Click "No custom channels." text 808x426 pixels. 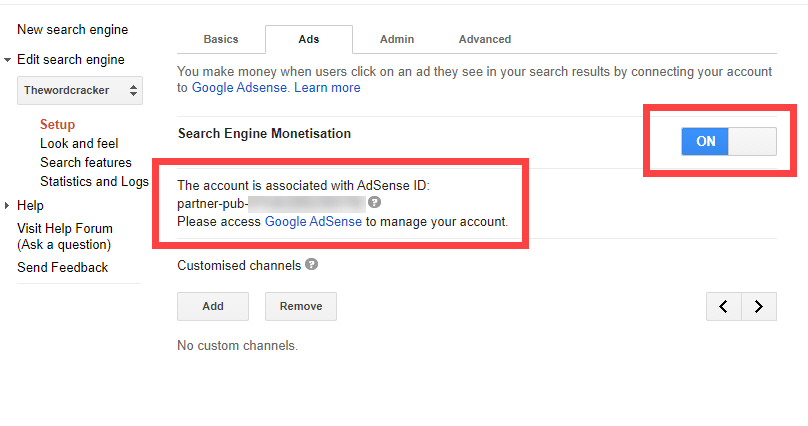[x=238, y=345]
